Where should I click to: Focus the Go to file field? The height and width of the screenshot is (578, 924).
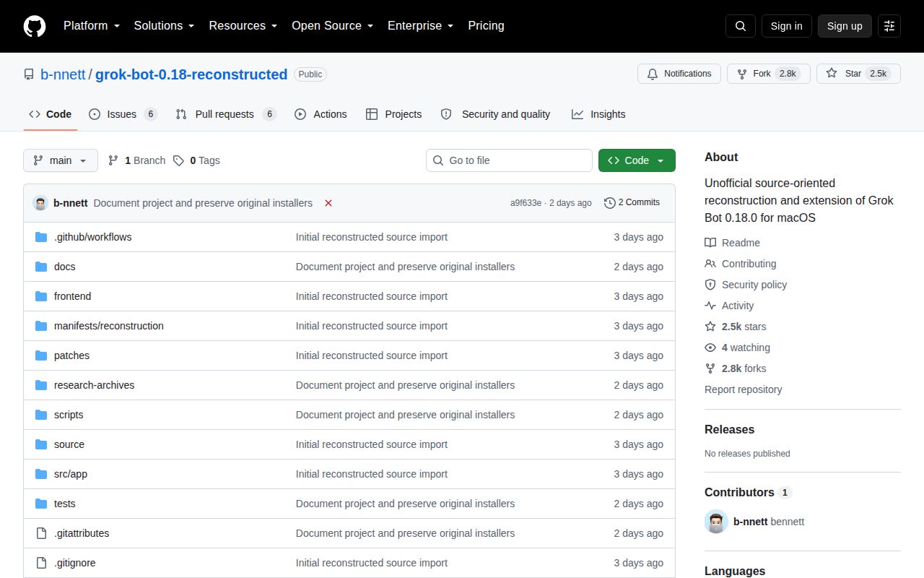(x=509, y=160)
